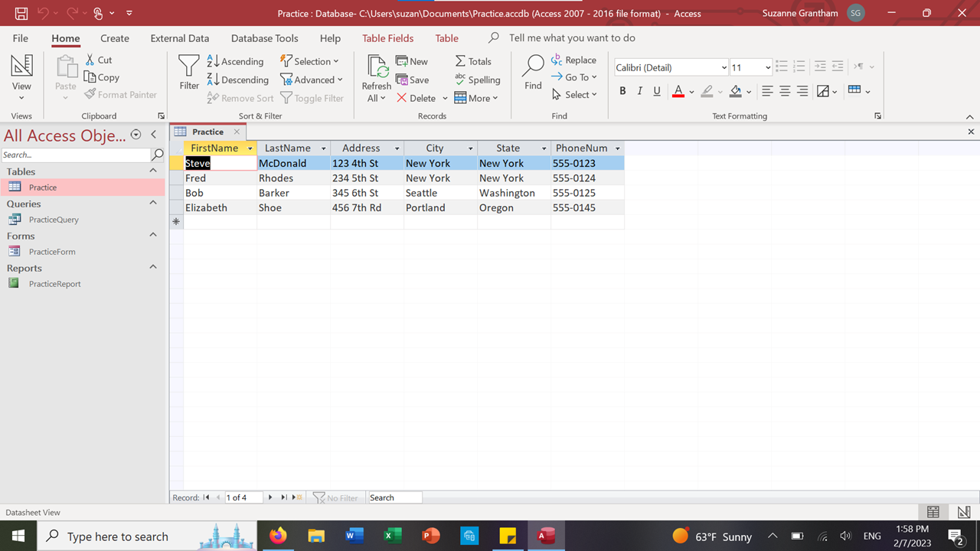Open font color picker

click(x=691, y=92)
